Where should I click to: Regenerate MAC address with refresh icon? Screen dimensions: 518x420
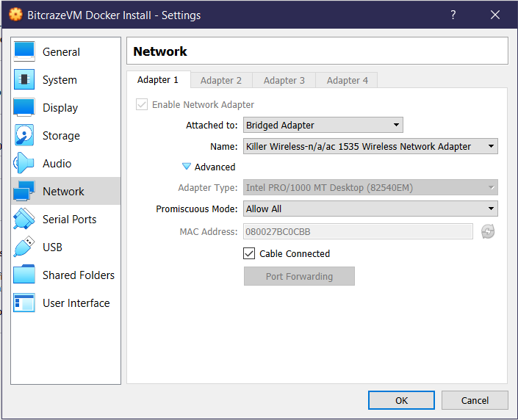[x=488, y=231]
